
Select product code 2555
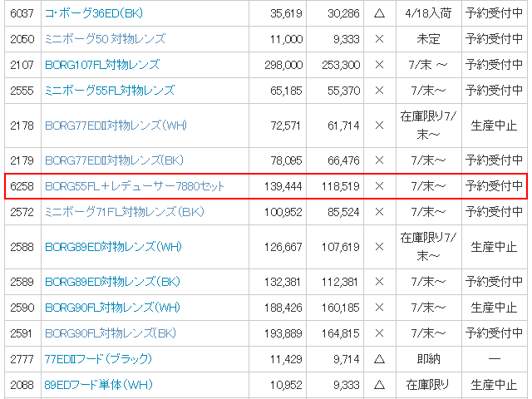coord(22,91)
